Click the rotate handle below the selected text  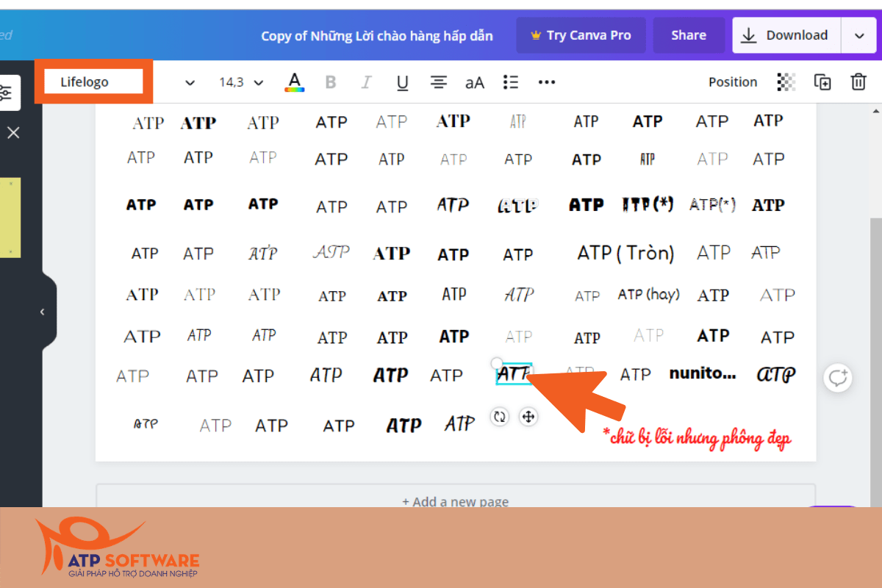(500, 417)
